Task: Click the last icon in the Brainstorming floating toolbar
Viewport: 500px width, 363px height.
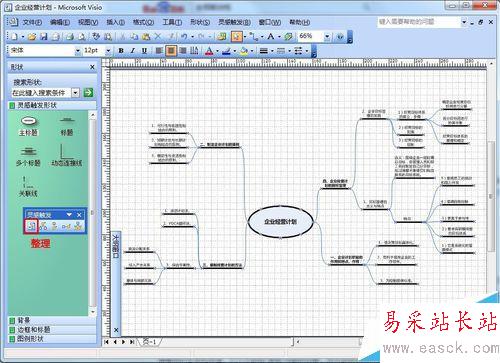Action: pyautogui.click(x=78, y=226)
